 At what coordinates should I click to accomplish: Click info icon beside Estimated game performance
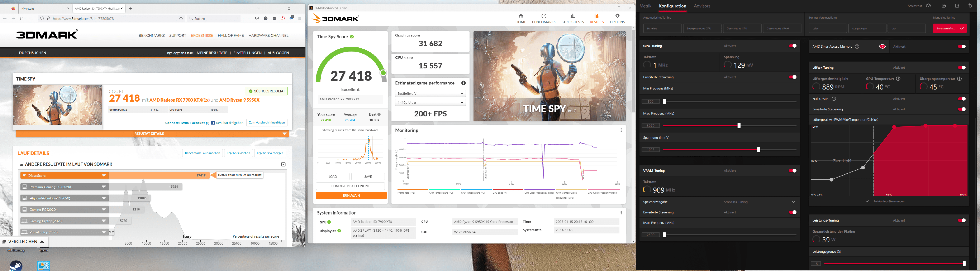(x=463, y=83)
